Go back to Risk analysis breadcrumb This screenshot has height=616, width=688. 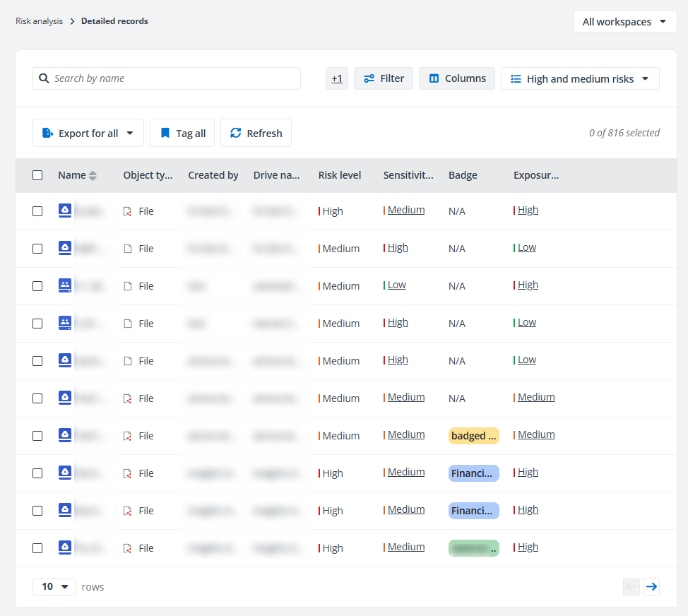39,21
